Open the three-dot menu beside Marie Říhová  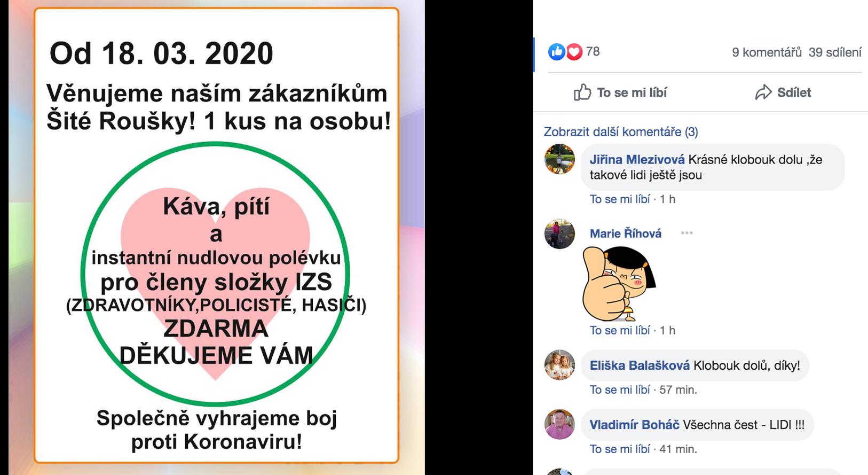[x=686, y=233]
